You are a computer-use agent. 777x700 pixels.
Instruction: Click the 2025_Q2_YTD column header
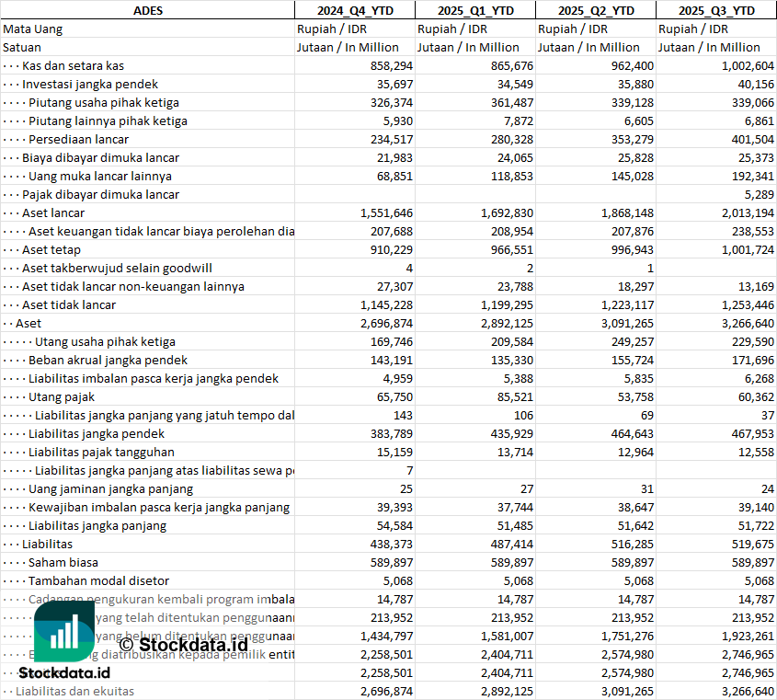point(596,10)
